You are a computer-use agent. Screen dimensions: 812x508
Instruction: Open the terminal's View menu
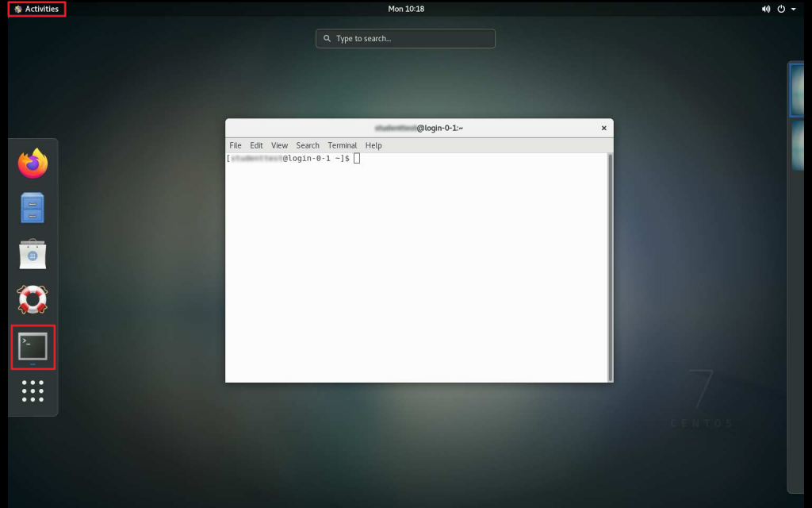point(279,145)
